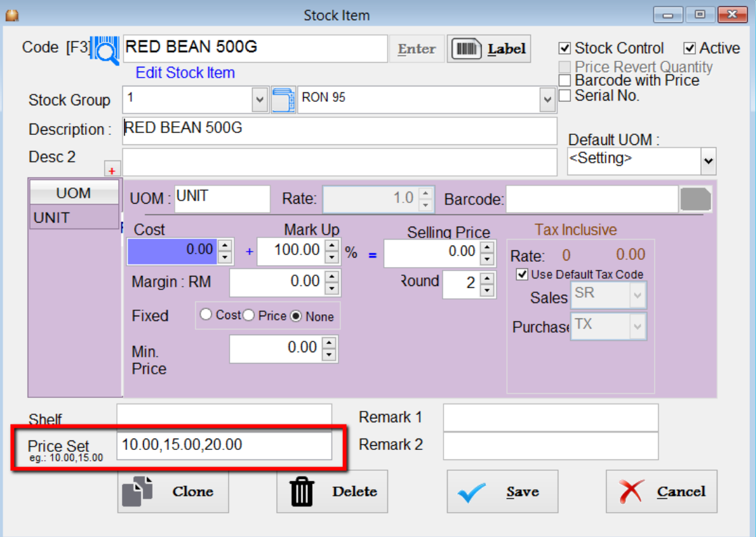Toggle the Stock Control checkbox
The height and width of the screenshot is (537, 756).
[565, 49]
